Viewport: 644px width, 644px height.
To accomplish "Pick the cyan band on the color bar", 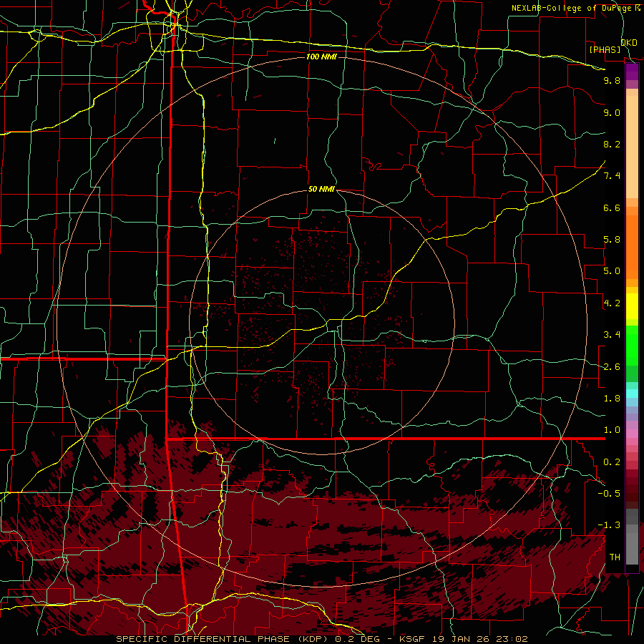I will (x=632, y=394).
